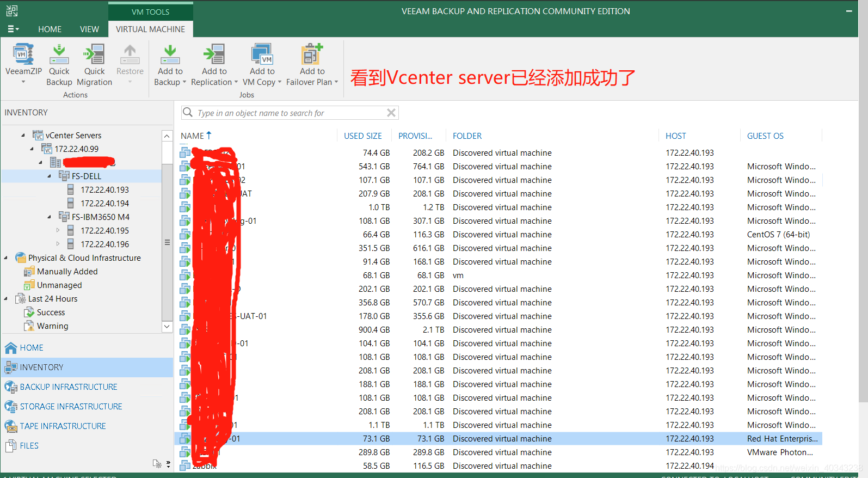Viewport: 868px width, 478px height.
Task: Select Manually Added protection group
Action: click(x=67, y=271)
